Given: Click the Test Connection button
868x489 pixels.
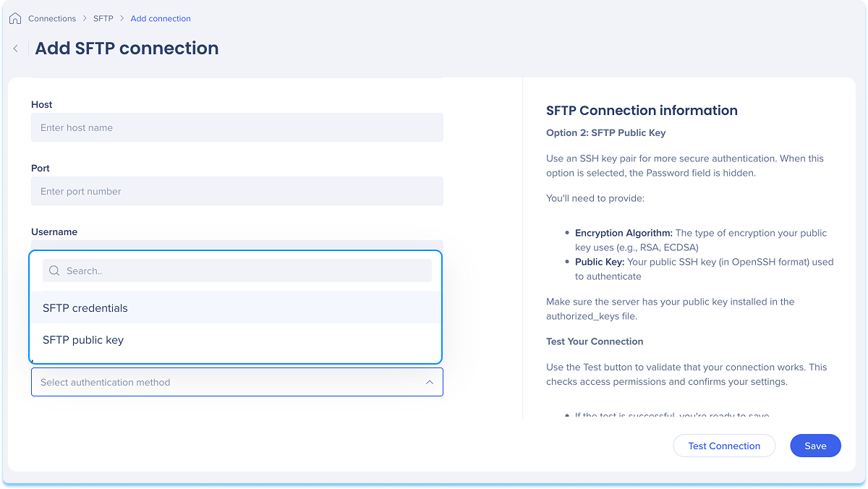Looking at the screenshot, I should [x=724, y=446].
